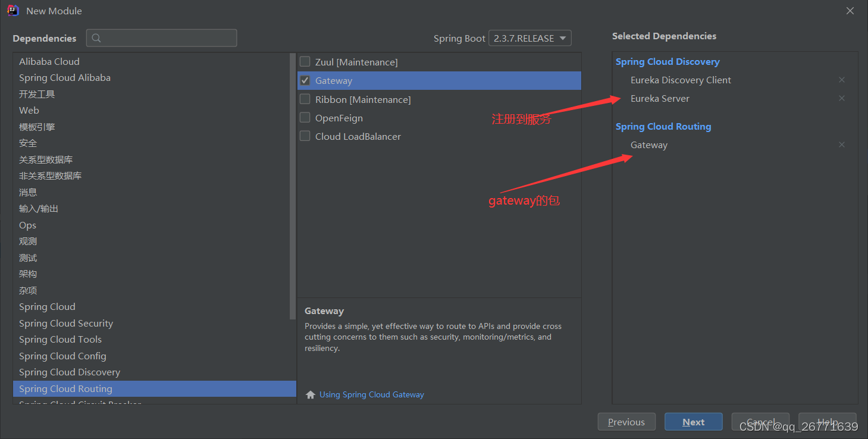Screen dimensions: 868x439
Task: Click the Zuul [Maintenance] label
Action: tap(356, 62)
